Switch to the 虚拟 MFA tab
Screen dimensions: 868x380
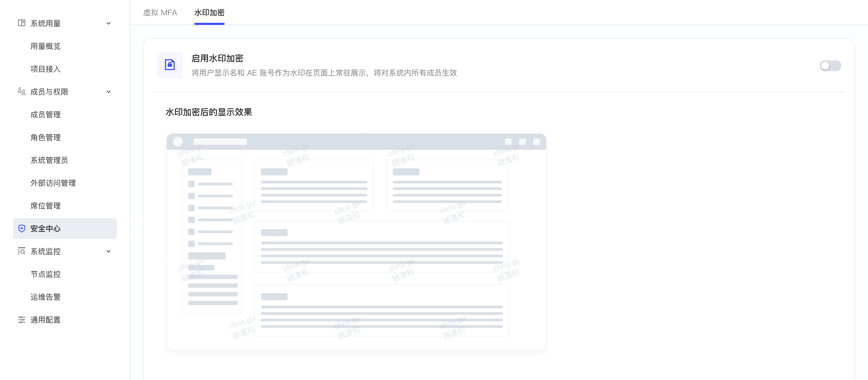[x=160, y=12]
